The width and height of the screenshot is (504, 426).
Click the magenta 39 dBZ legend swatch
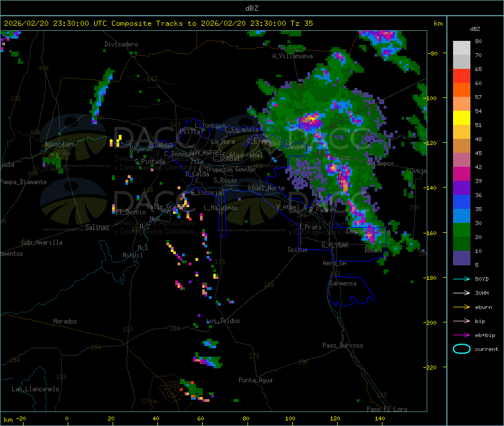[461, 174]
